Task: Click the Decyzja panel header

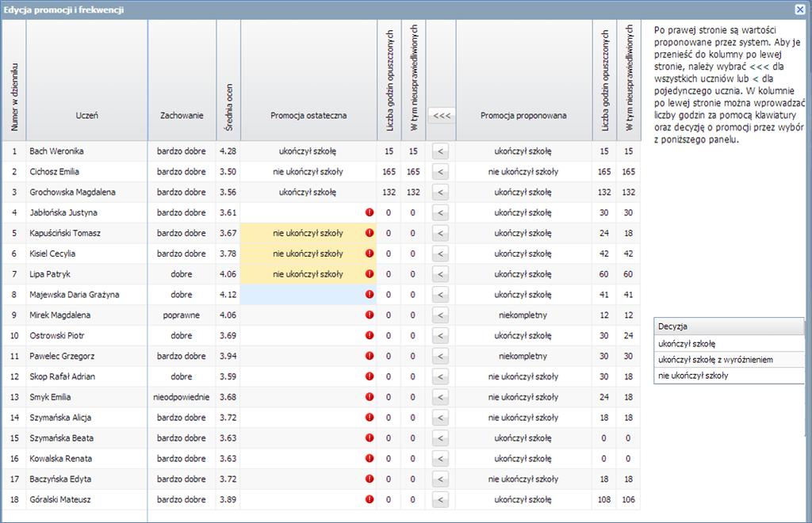Action: click(729, 326)
